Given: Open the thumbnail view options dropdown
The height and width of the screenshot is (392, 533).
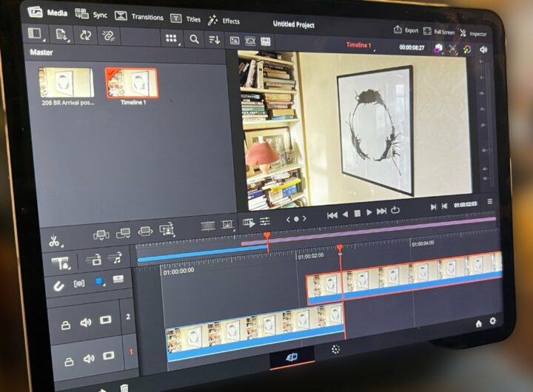Looking at the screenshot, I should 172,38.
